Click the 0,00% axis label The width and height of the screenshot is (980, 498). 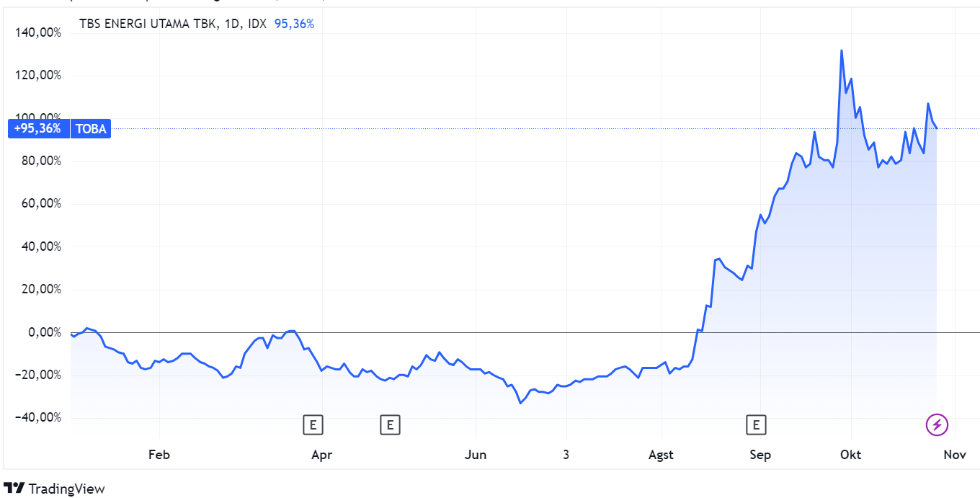coord(44,332)
